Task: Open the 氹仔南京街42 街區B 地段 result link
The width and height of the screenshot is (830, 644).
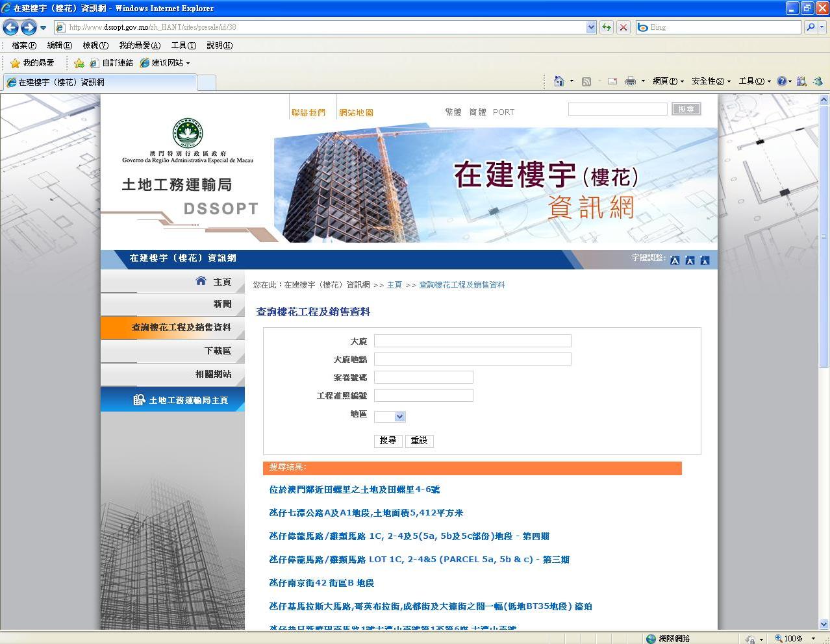Action: pyautogui.click(x=321, y=583)
